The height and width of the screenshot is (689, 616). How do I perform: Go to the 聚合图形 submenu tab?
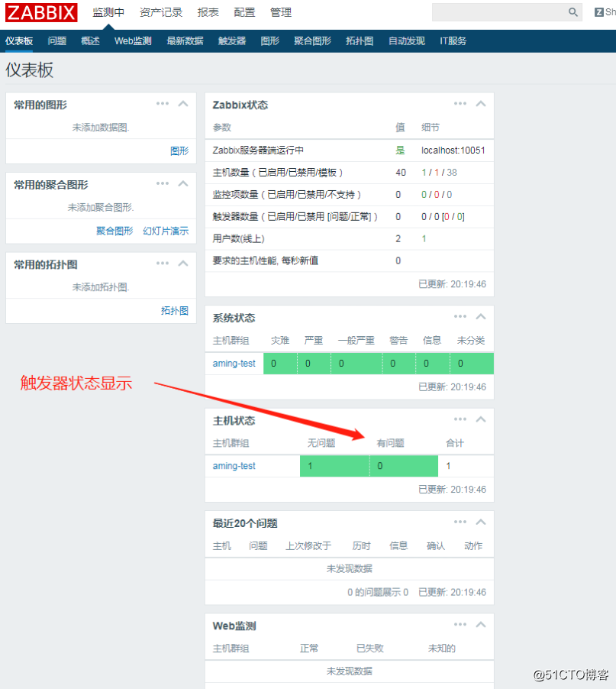pyautogui.click(x=313, y=40)
